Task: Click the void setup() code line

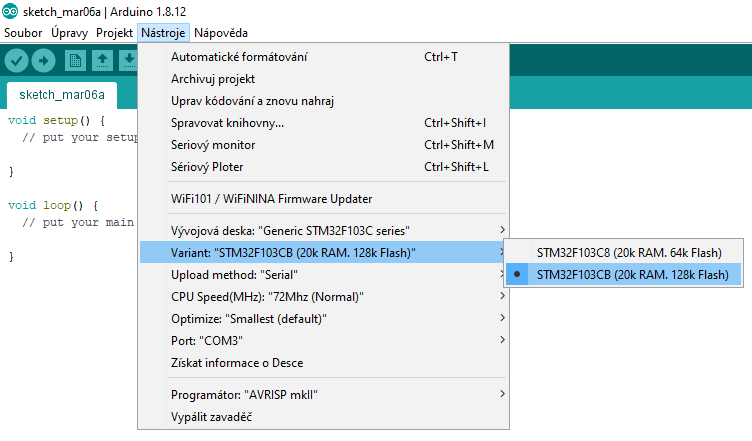Action: pyautogui.click(x=56, y=120)
